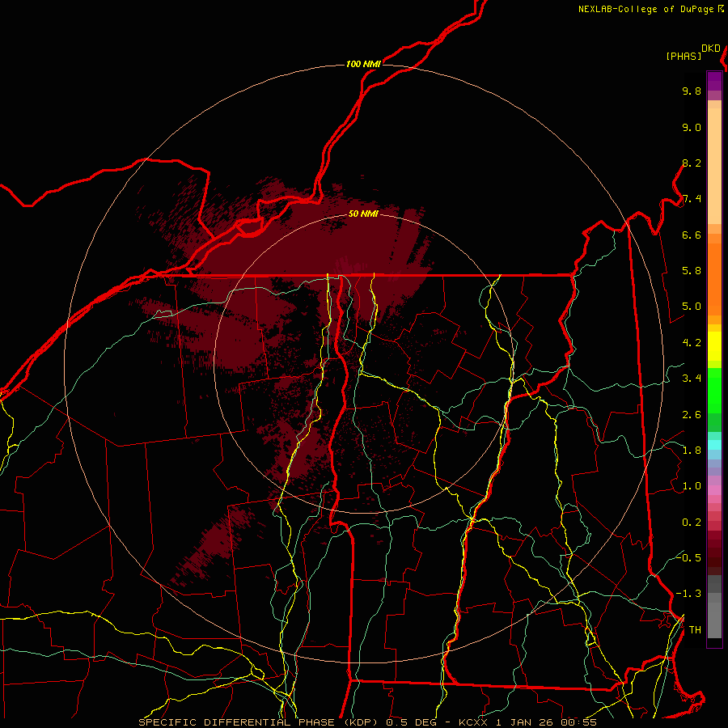
Task: Pick the pale peach band of color bar
Action: (714, 166)
